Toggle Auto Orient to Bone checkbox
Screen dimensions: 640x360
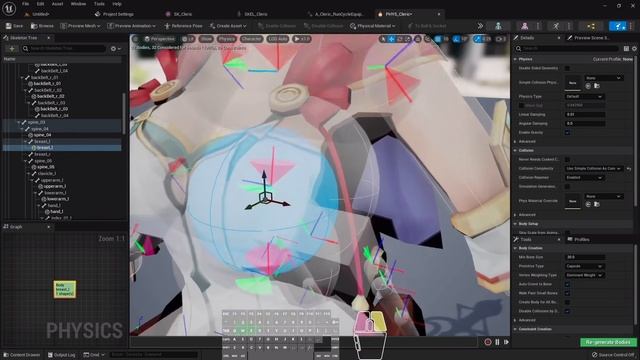click(567, 284)
